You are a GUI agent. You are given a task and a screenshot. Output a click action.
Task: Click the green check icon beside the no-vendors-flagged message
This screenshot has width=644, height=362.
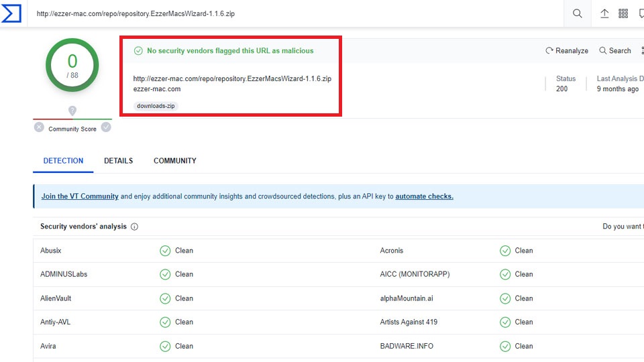[138, 51]
